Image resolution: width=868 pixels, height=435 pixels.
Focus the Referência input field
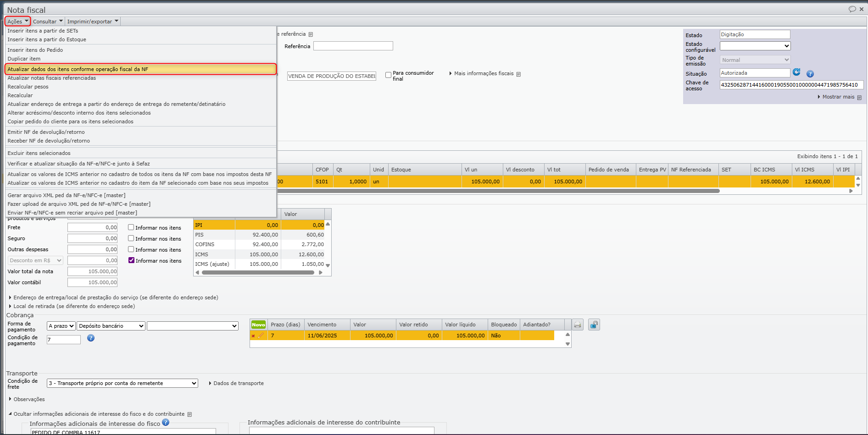tap(353, 46)
